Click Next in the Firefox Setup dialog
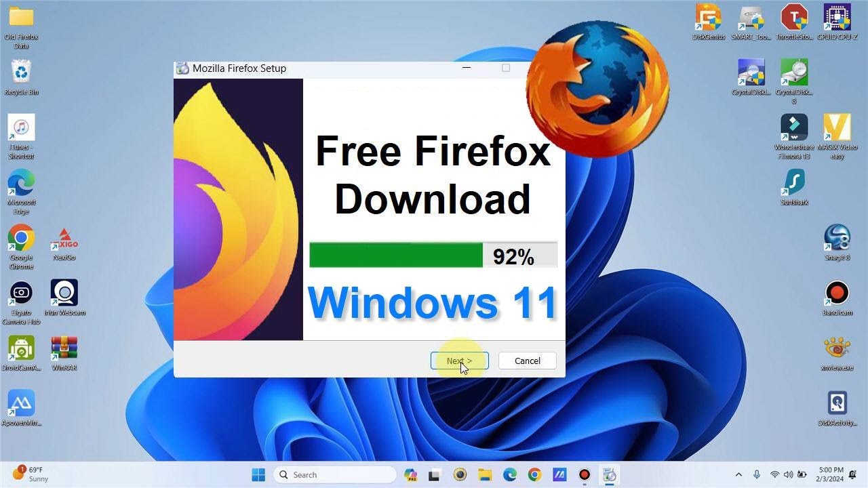Viewport: 868px width, 488px height. pos(459,361)
